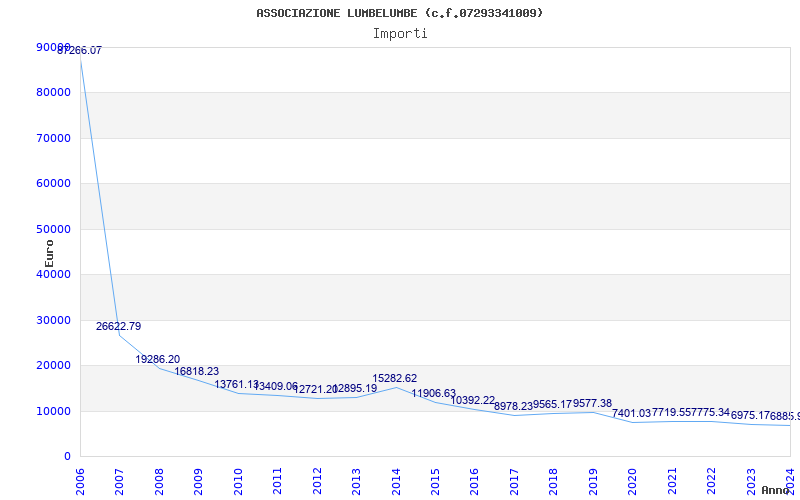Click the 15282.62 data label
Screen dimensions: 800x500
394,379
